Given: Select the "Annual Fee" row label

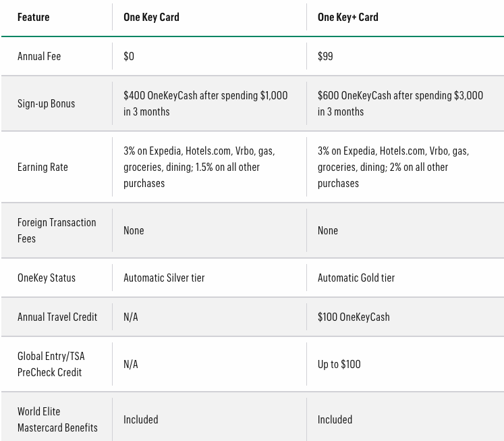Looking at the screenshot, I should coord(39,56).
